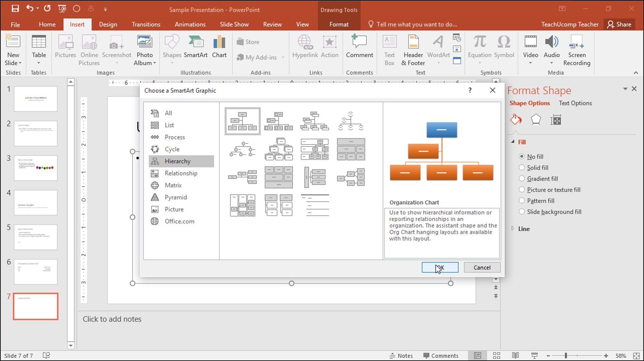
Task: Start a Screen Recording
Action: 577,50
